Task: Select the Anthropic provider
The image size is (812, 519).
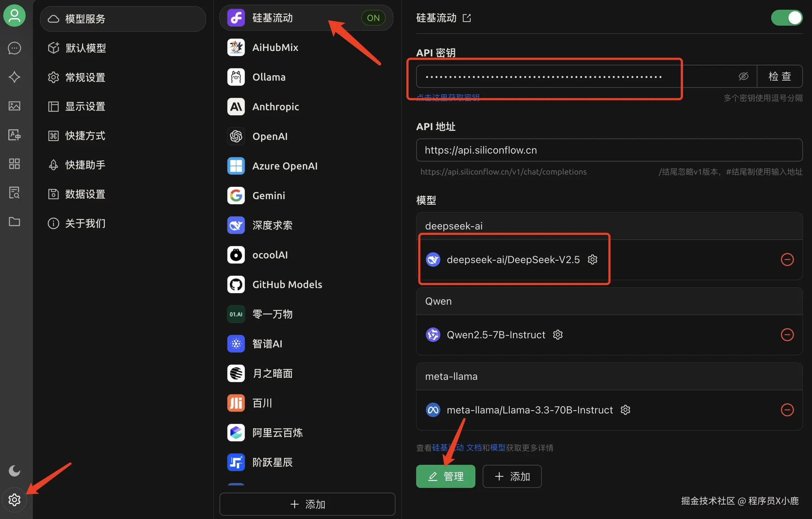Action: pyautogui.click(x=275, y=107)
